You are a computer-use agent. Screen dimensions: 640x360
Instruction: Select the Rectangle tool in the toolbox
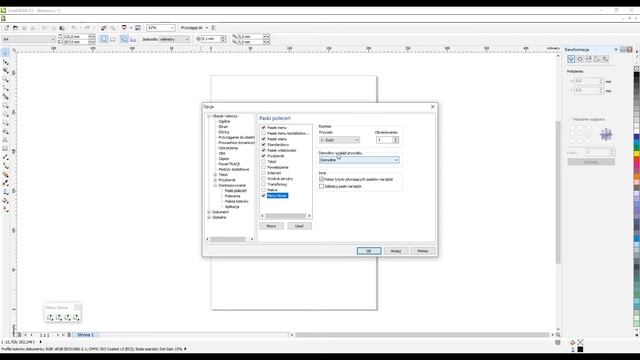click(x=5, y=105)
